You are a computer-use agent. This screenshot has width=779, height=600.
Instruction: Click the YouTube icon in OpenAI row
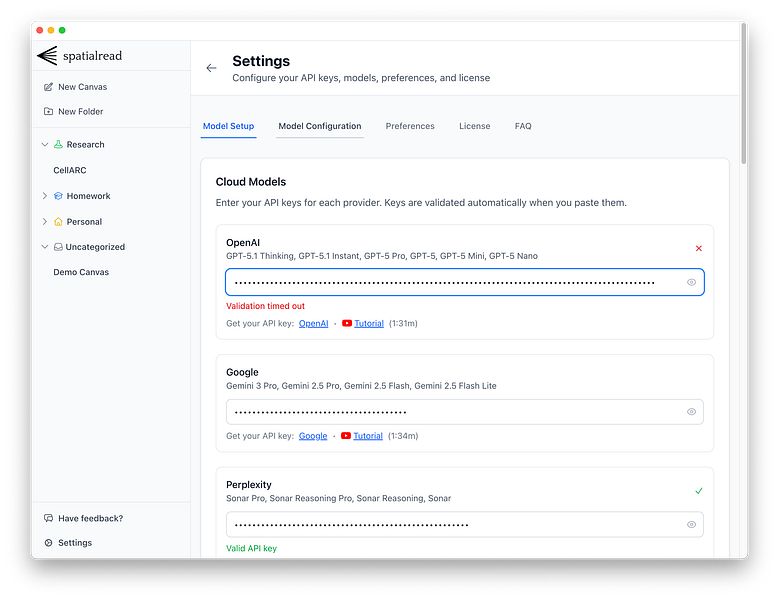[x=347, y=323]
